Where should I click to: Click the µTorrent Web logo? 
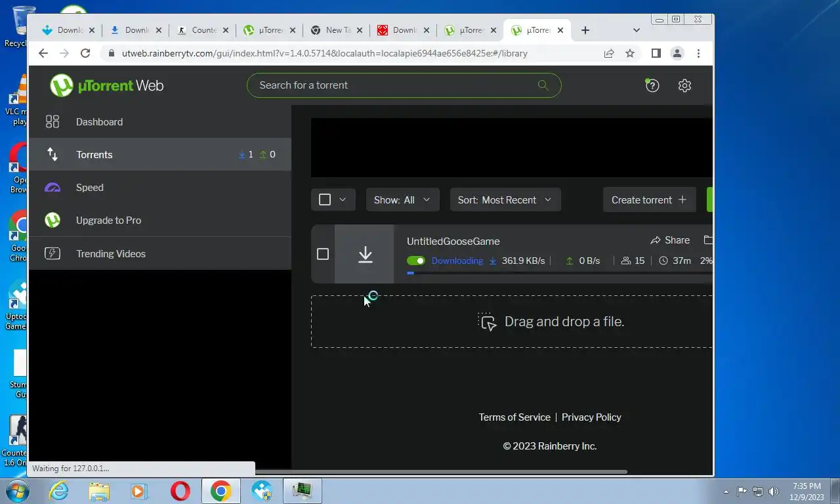(x=107, y=85)
